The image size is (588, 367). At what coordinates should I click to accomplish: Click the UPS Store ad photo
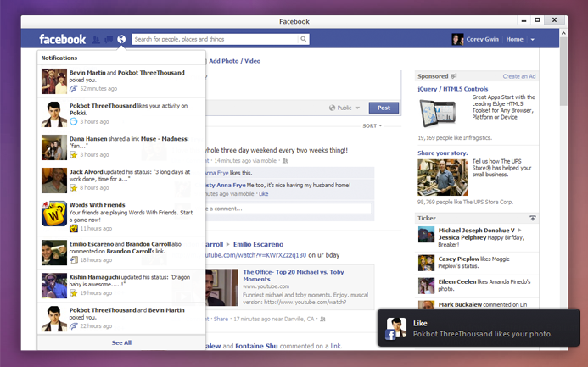[x=443, y=177]
